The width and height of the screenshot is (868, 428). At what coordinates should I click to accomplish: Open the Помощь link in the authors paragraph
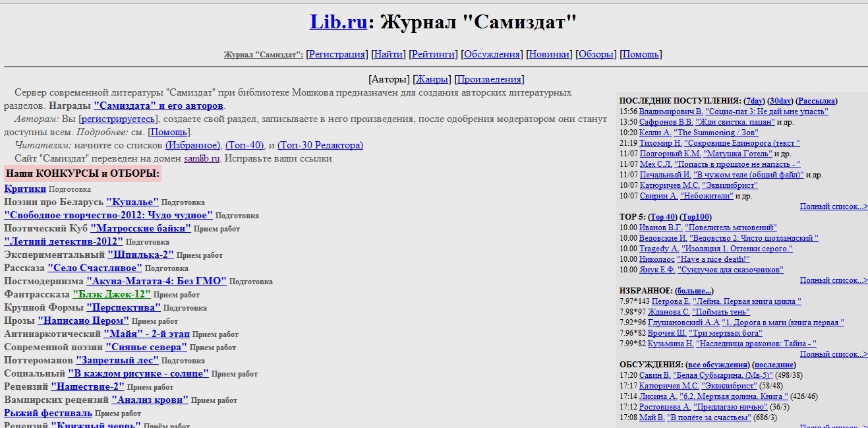click(169, 132)
